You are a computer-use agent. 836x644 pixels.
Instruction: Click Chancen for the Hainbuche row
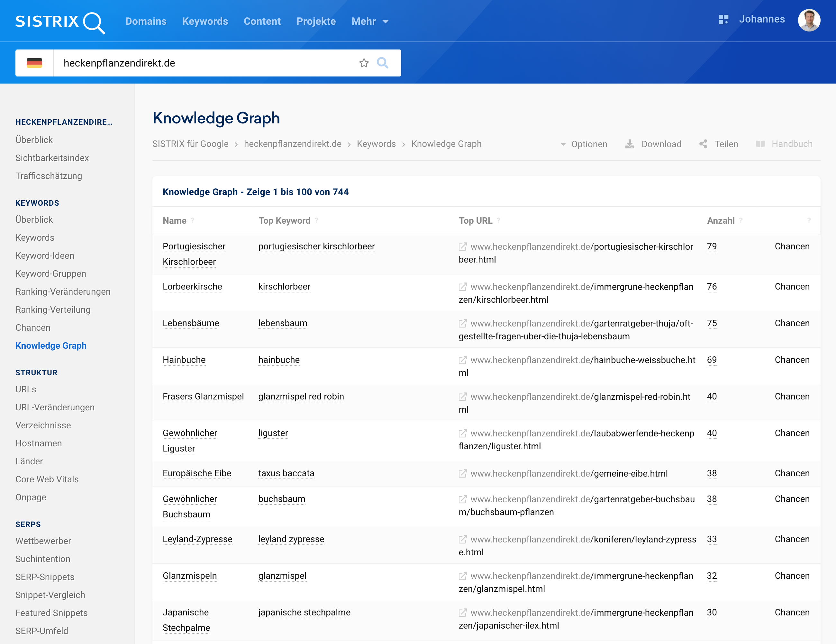pyautogui.click(x=792, y=360)
